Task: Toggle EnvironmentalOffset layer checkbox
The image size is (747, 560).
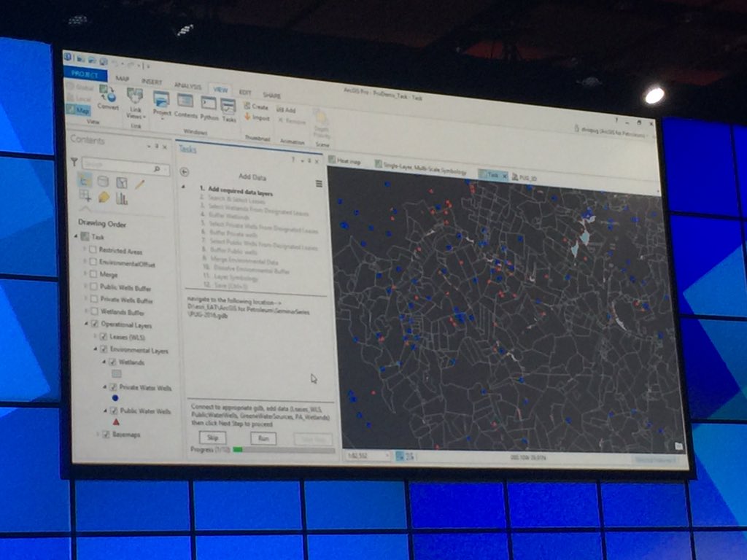Action: [x=93, y=262]
